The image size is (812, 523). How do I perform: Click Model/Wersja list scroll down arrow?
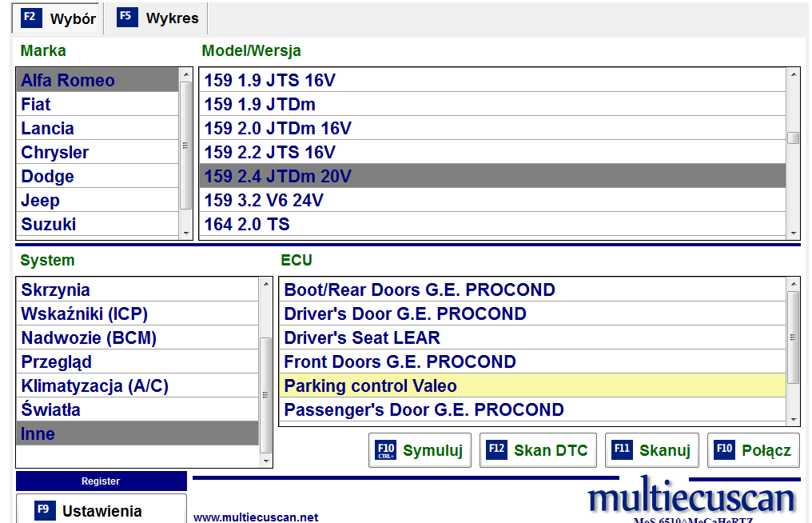click(x=794, y=234)
